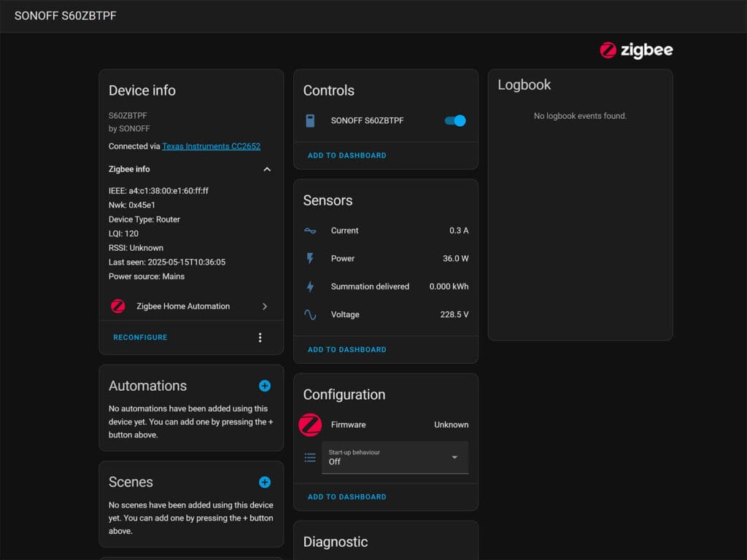Click the Device Type: Router line
This screenshot has height=560, width=747.
(144, 219)
